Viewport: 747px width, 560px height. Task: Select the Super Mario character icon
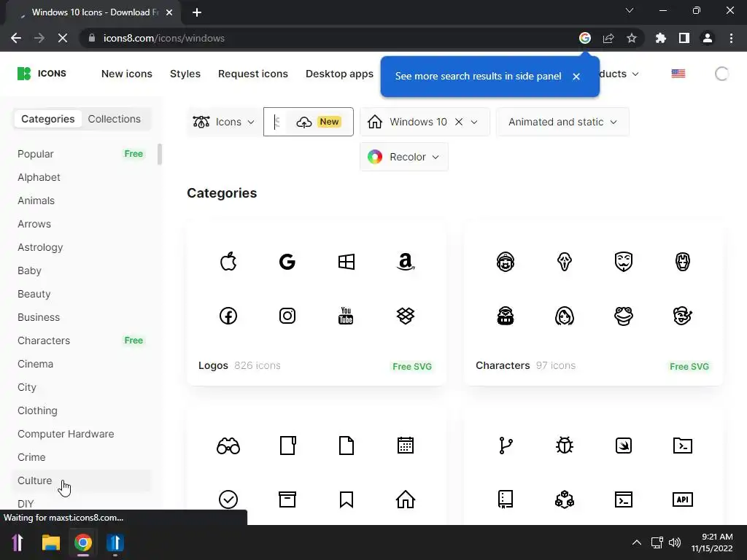(x=506, y=262)
